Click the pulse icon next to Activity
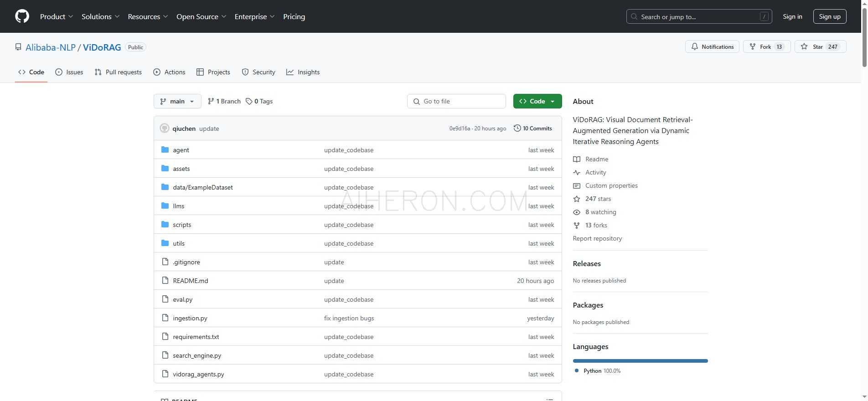 tap(577, 172)
